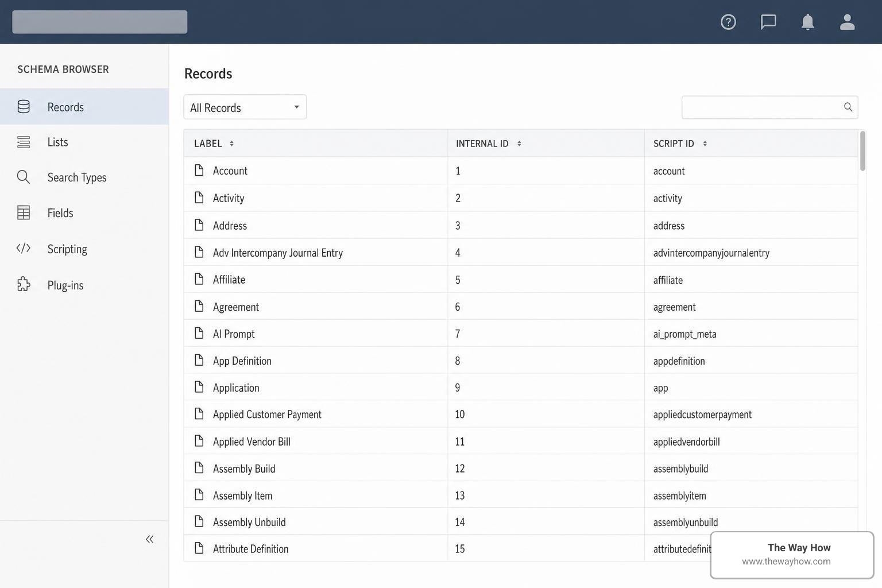882x588 pixels.
Task: Open the Account record label
Action: click(230, 171)
